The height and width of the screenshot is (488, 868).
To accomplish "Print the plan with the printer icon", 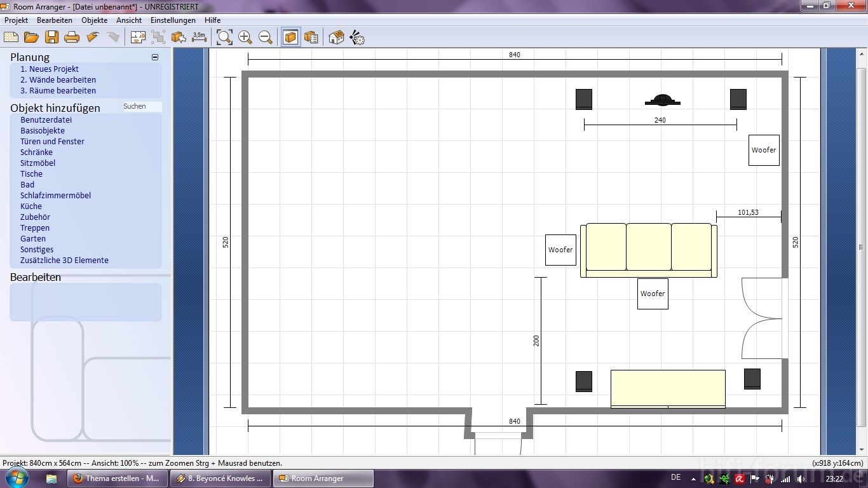I will click(72, 37).
